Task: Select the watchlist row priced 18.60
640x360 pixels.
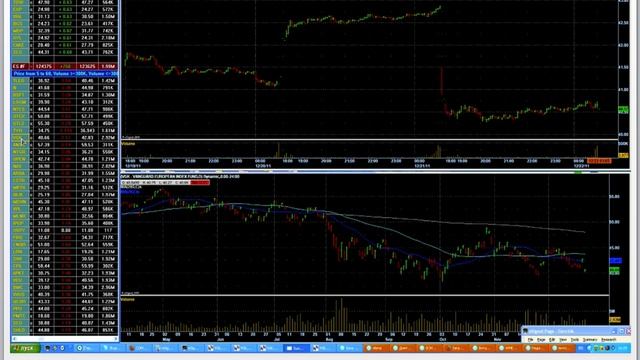Action: pyautogui.click(x=65, y=316)
